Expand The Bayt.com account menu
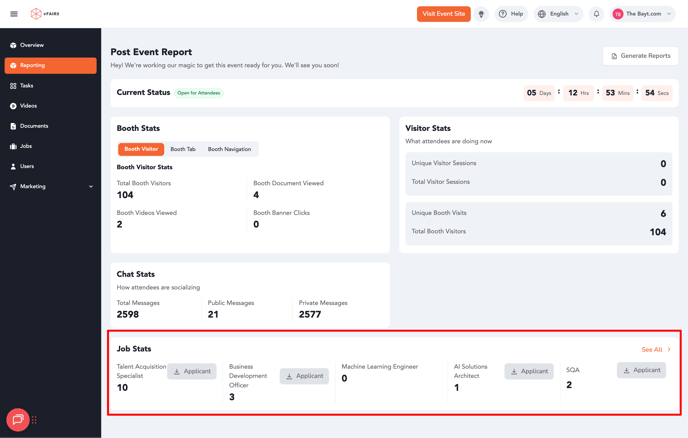The image size is (688, 438). [642, 14]
